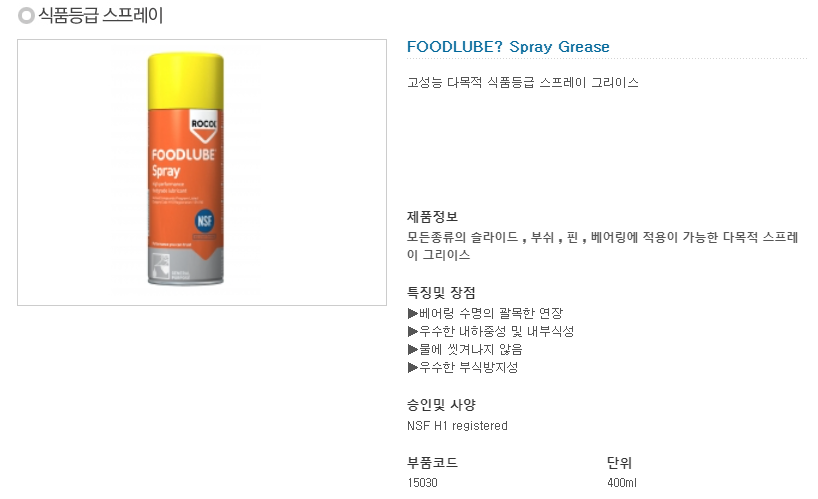This screenshot has height=499, width=818.
Task: Click the yellow cap of the spray can
Action: click(186, 81)
